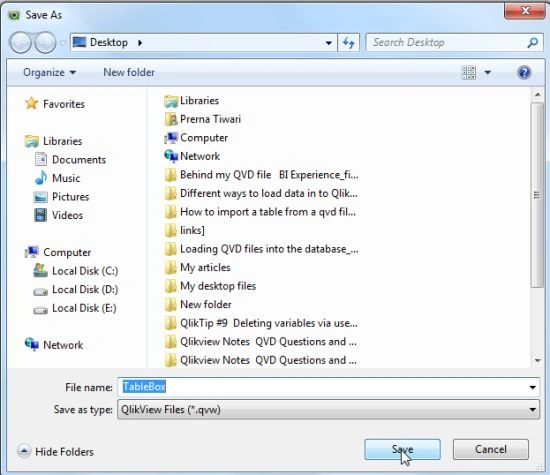Click Network icon in file list
This screenshot has width=550, height=475.
[171, 156]
